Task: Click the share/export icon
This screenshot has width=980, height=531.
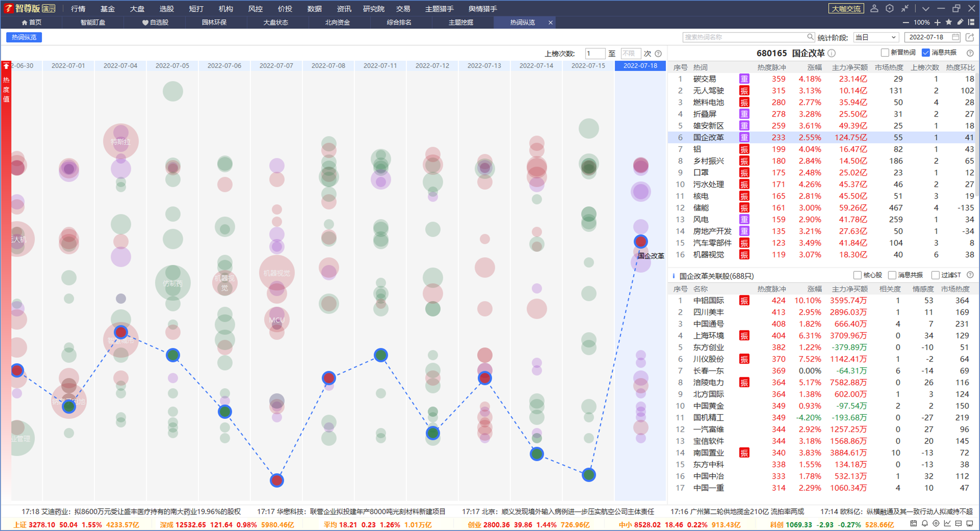Action: point(970,37)
